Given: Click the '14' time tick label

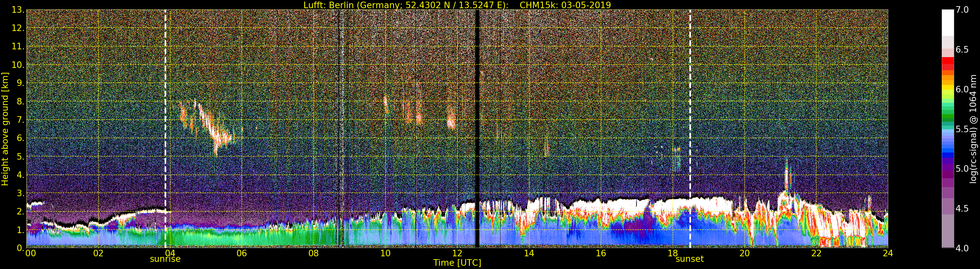Looking at the screenshot, I should pyautogui.click(x=529, y=253).
